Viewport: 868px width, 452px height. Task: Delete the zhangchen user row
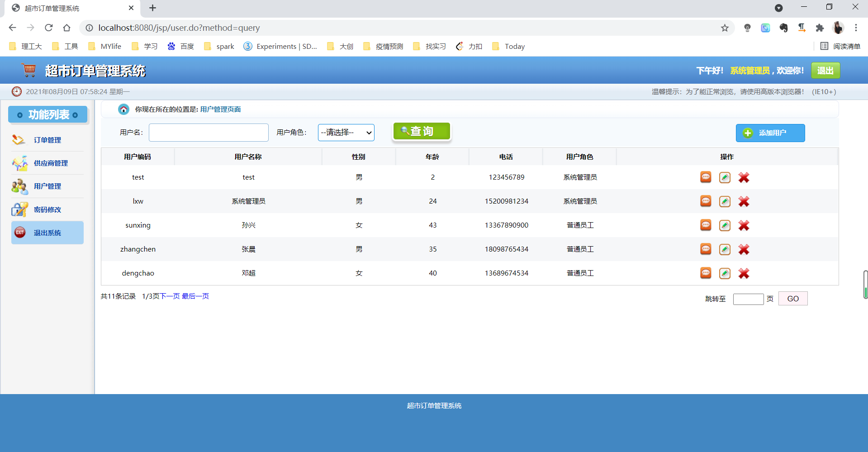coord(744,249)
